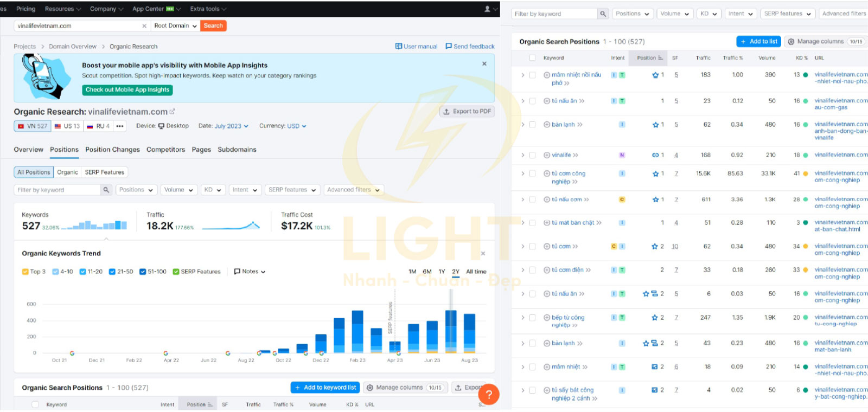Image resolution: width=868 pixels, height=412 pixels.
Task: Click the Manage columns gear in right panel
Action: point(791,42)
